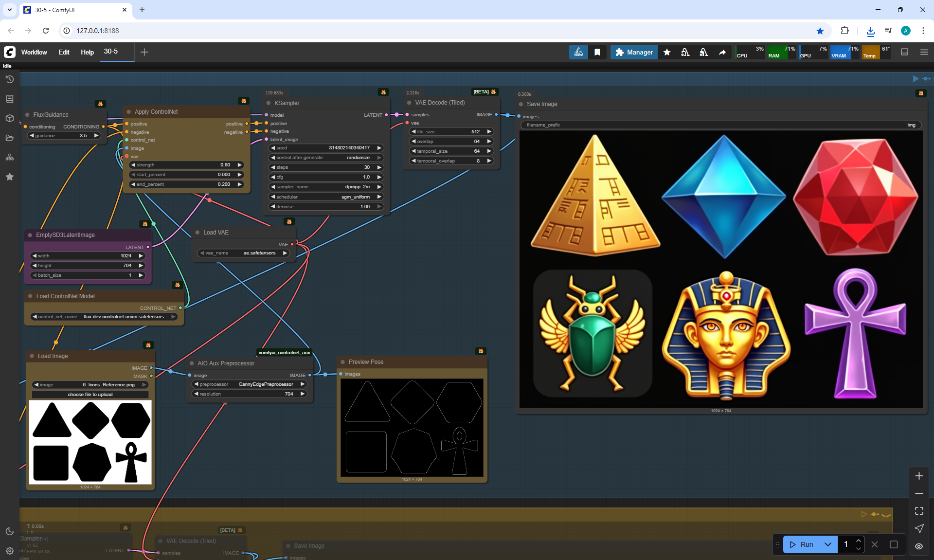Viewport: 934px width, 560px height.
Task: Toggle dark theme moon icon
Action: pos(9,531)
